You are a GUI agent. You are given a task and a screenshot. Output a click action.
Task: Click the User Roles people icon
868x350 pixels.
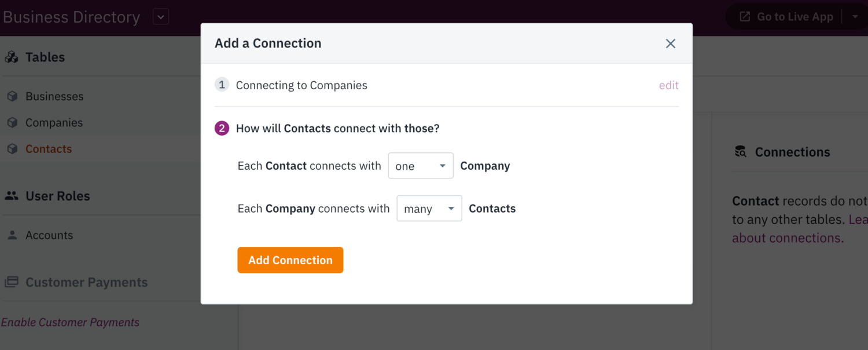(x=12, y=196)
